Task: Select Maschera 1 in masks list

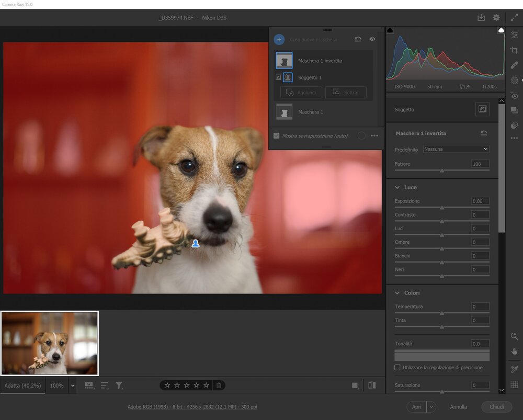Action: coord(324,112)
